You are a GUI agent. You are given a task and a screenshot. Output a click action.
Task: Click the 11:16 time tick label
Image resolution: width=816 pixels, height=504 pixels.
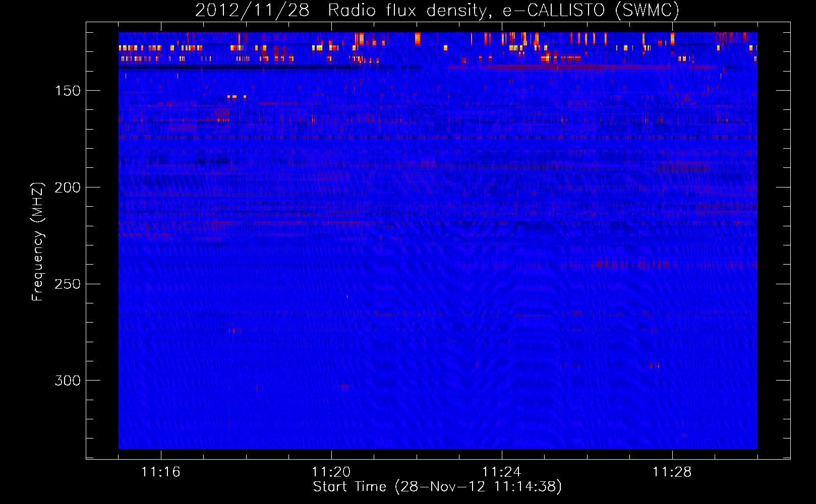pos(161,472)
